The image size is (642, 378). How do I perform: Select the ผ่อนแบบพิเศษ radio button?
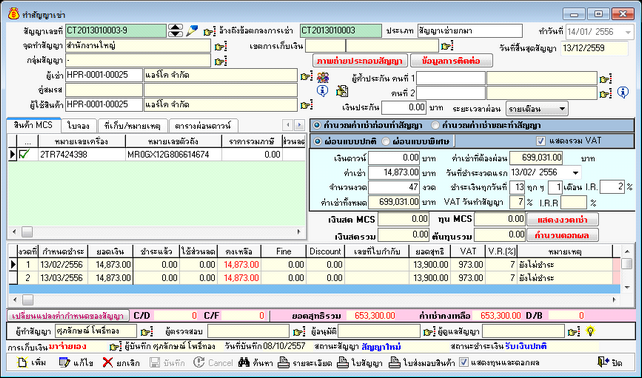click(x=386, y=141)
